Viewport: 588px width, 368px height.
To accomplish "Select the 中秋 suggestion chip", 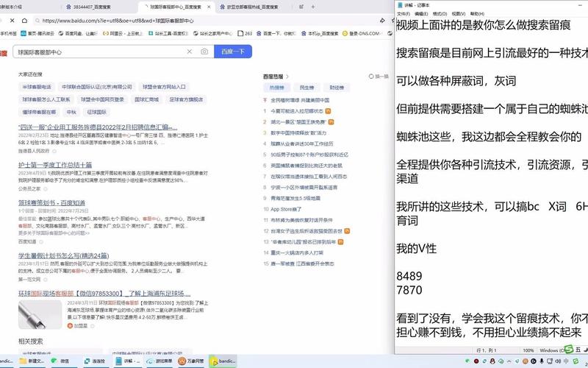I will tap(71, 112).
